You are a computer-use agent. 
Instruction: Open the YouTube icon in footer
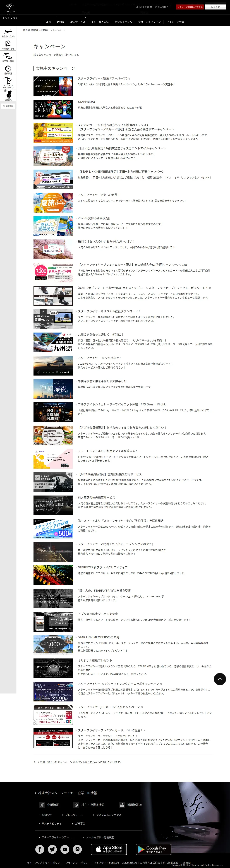[x=65, y=850]
